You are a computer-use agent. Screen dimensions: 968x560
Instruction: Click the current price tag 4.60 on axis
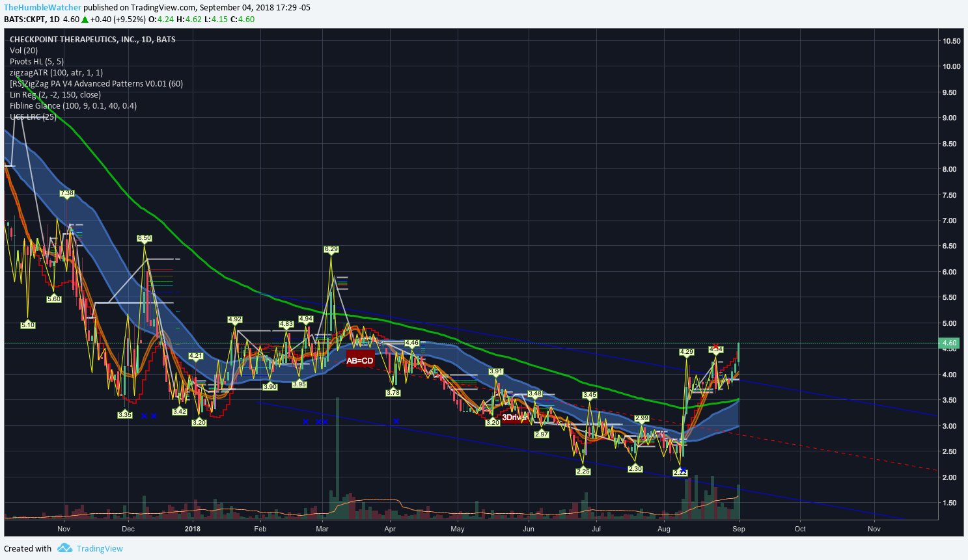[x=949, y=343]
